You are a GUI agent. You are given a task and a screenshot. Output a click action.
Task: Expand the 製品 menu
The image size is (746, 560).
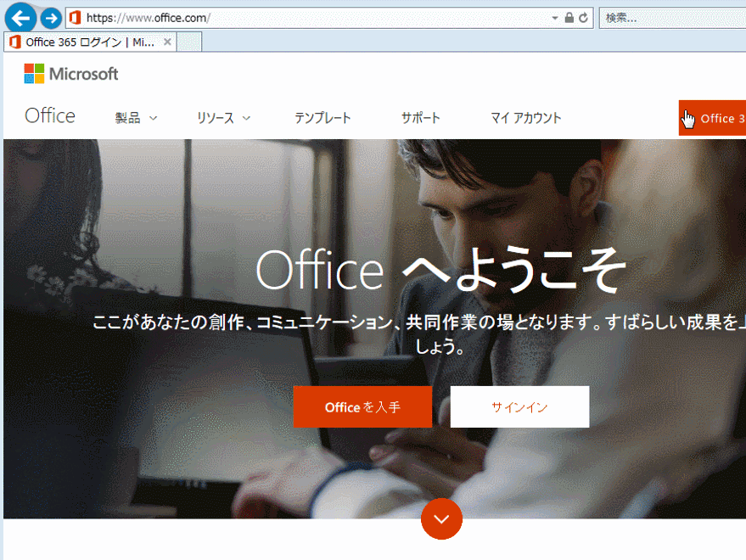pos(136,118)
